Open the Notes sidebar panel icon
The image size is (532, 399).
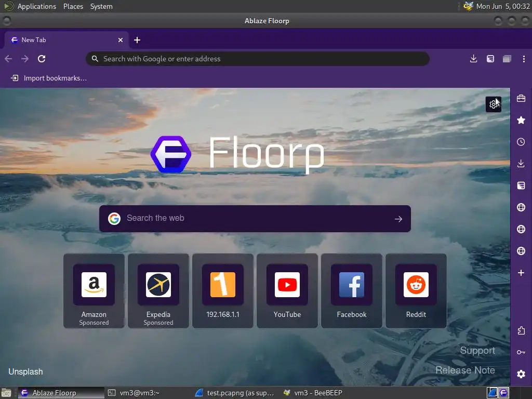pos(521,185)
